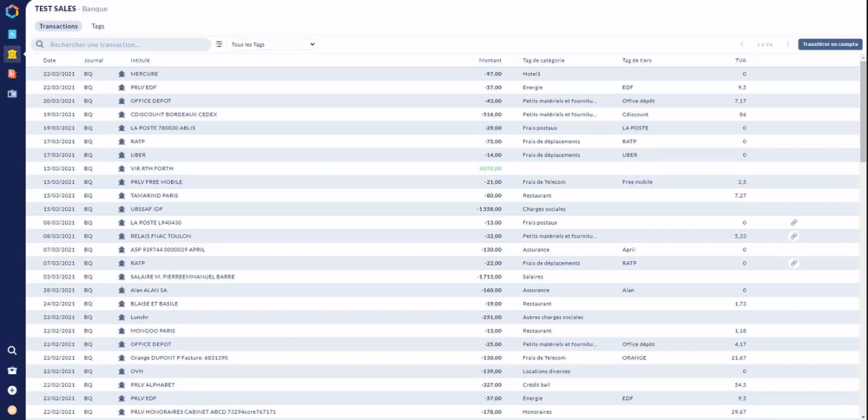Click the 29,67 TVA value
Viewport: 868px width, 420px height.
[x=739, y=411]
